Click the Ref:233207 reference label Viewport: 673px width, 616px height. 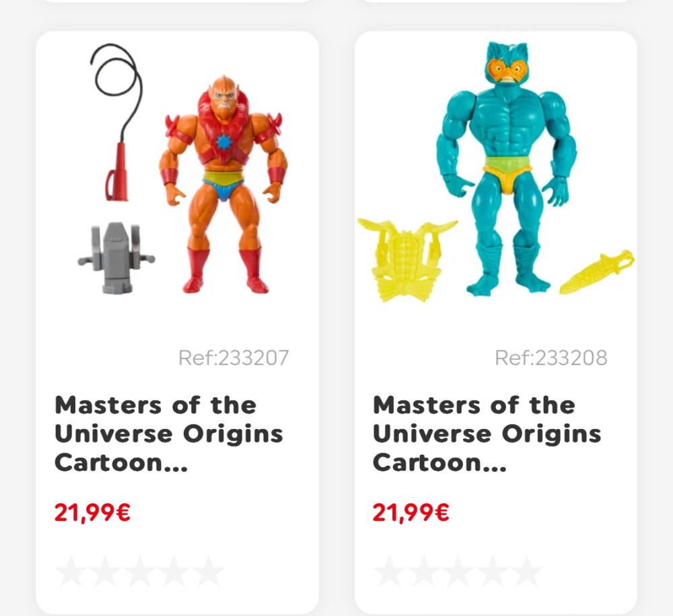(x=234, y=358)
